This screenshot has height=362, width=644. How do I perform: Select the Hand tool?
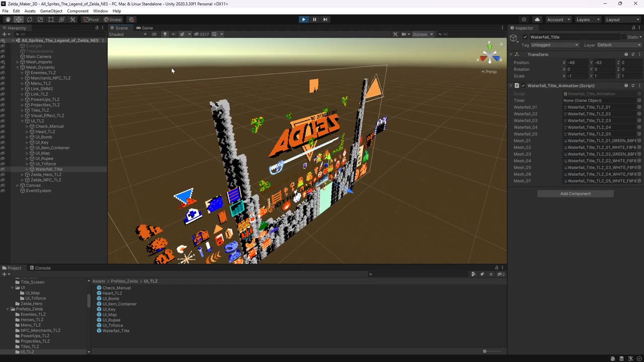tap(8, 20)
